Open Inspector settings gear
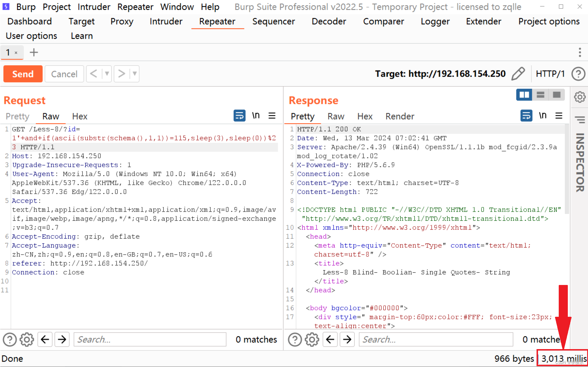The height and width of the screenshot is (367, 588). 580,97
